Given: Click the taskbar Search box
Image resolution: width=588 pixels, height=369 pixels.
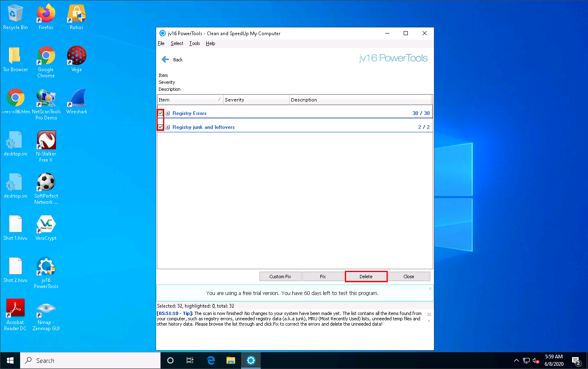Looking at the screenshot, I should pyautogui.click(x=90, y=360).
